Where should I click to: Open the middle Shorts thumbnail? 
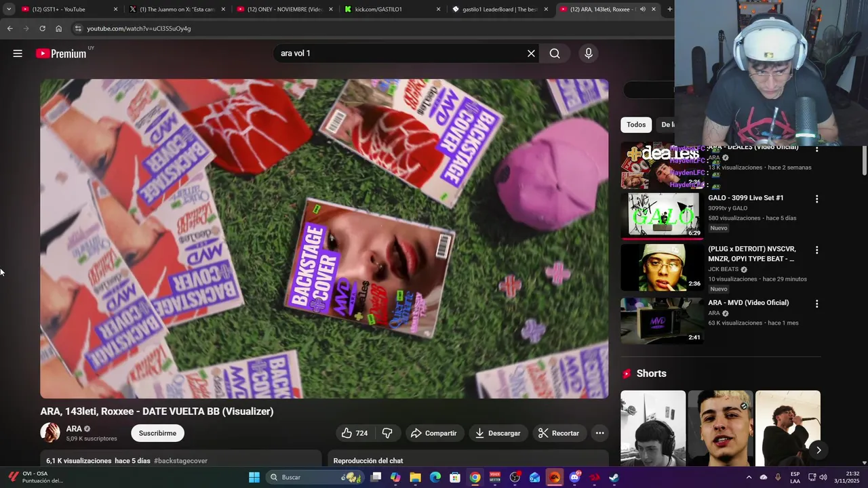720,428
